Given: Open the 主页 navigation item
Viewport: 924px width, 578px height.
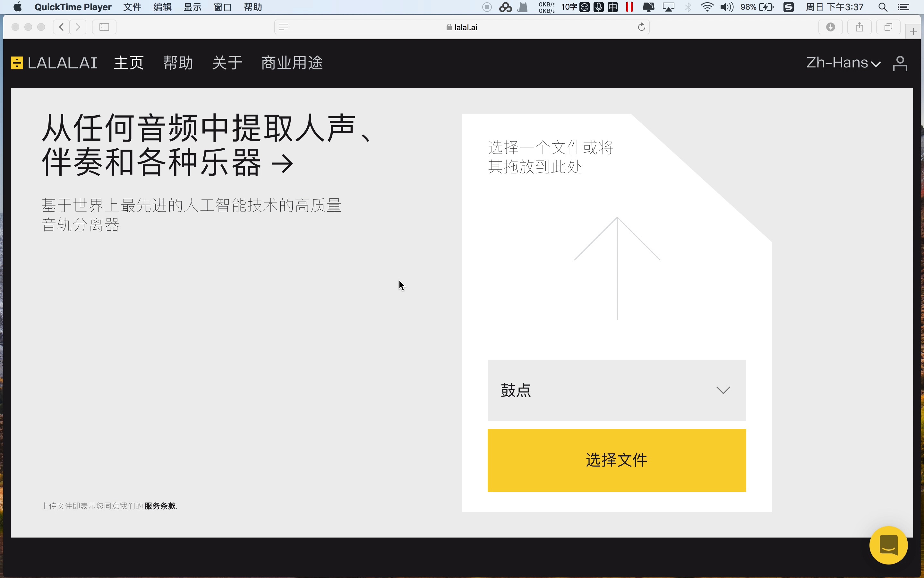Looking at the screenshot, I should point(129,63).
